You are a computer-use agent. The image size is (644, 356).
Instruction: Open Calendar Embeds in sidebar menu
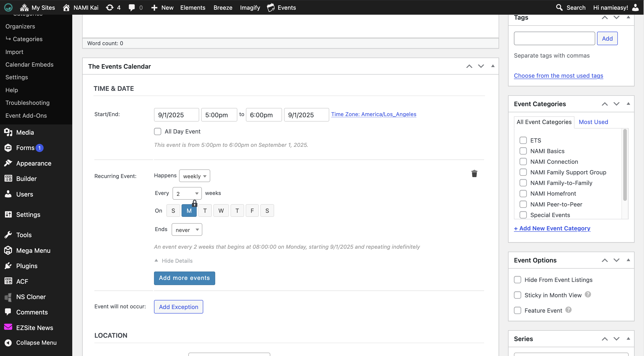(x=29, y=64)
